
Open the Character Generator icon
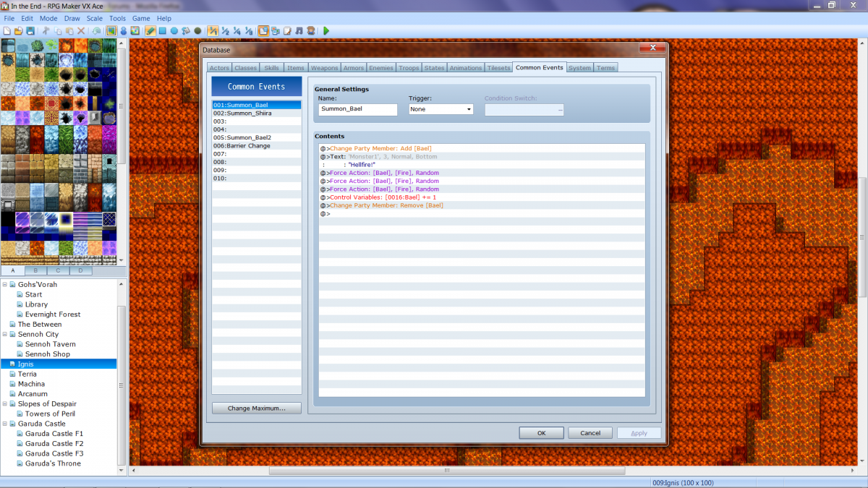click(x=311, y=31)
